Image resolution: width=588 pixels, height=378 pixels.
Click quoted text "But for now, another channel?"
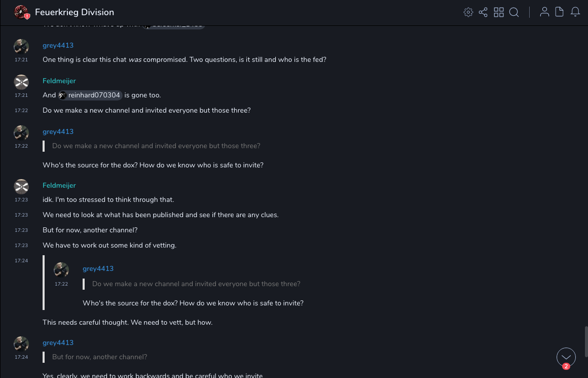click(x=99, y=357)
